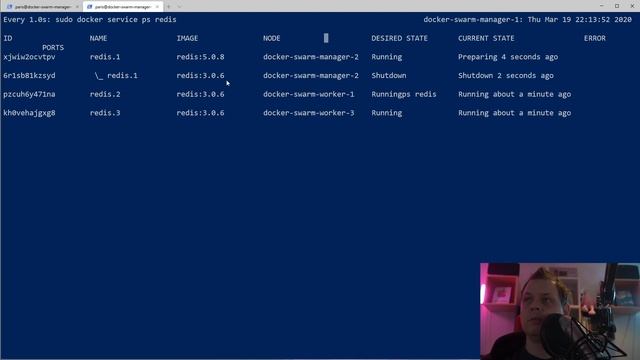This screenshot has width=640, height=360.
Task: Click task ID kh0vehajgxg8
Action: coord(29,113)
